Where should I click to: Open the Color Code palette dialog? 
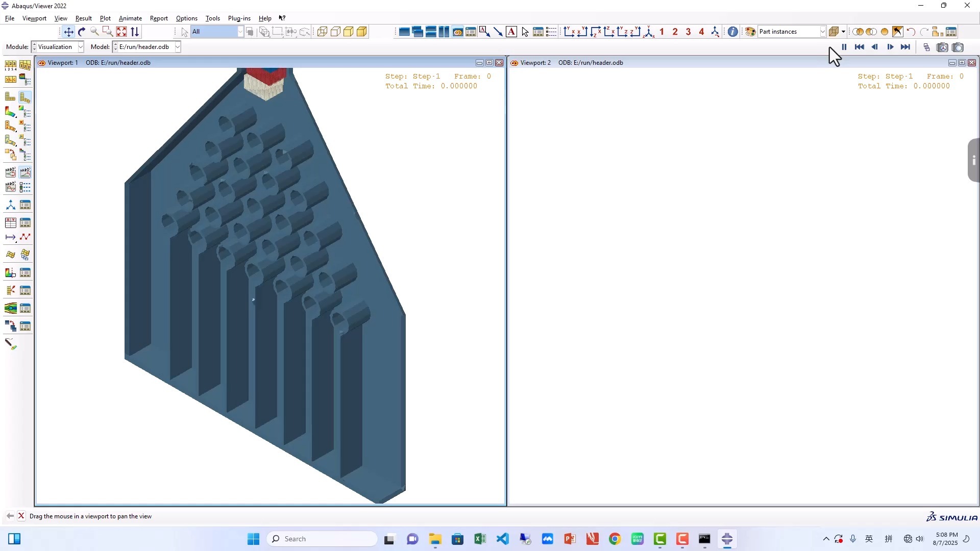pyautogui.click(x=750, y=31)
